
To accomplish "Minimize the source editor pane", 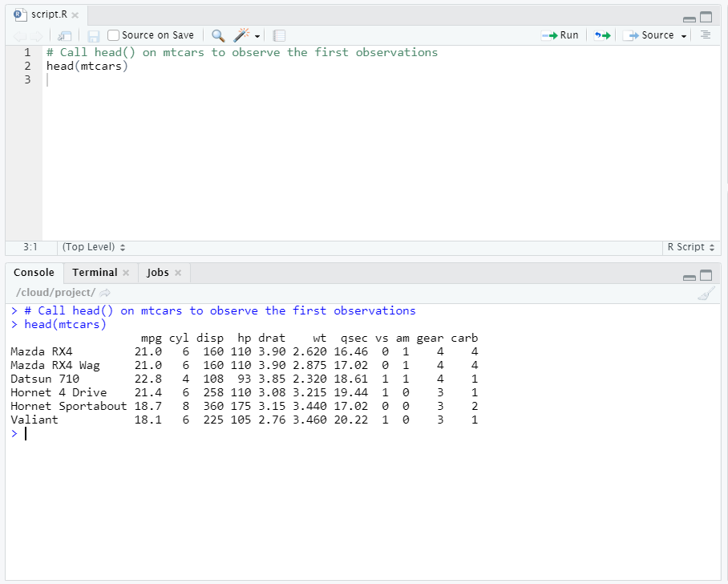I will click(690, 19).
